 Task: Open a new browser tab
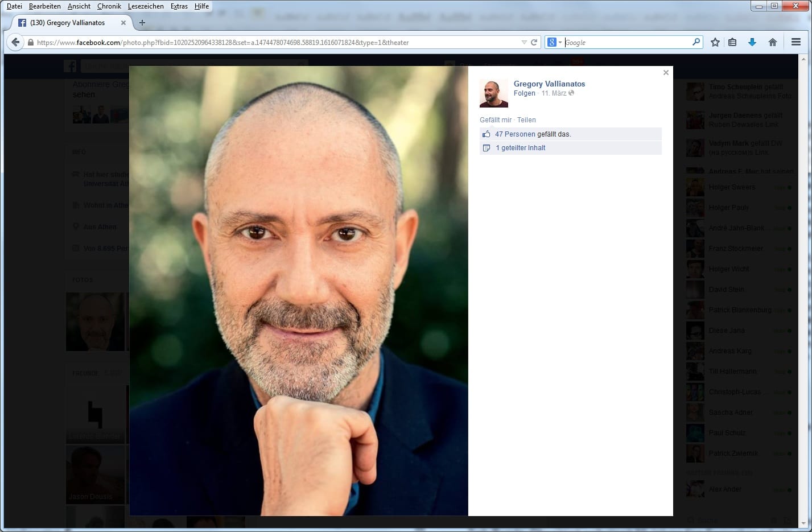(142, 23)
